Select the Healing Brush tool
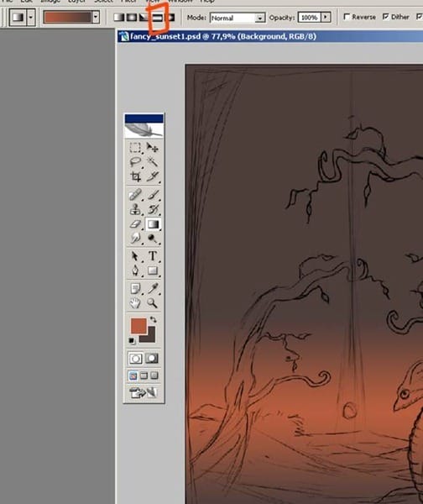The image size is (423, 504). 135,195
